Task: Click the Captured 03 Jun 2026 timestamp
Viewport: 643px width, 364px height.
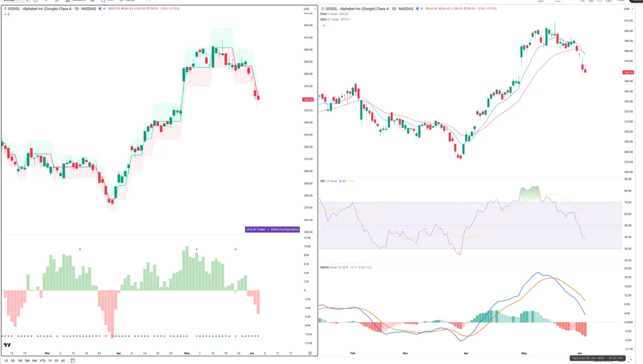Action: (x=599, y=358)
